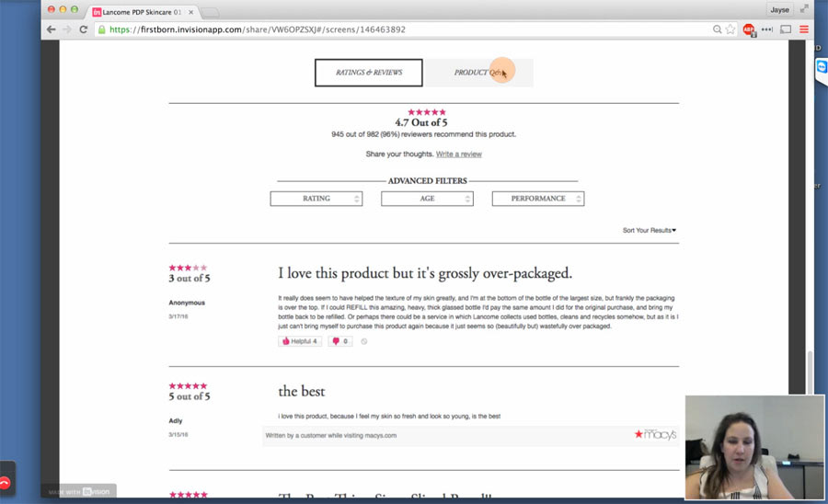Bookmark page with star icon
This screenshot has width=828, height=504.
click(730, 29)
